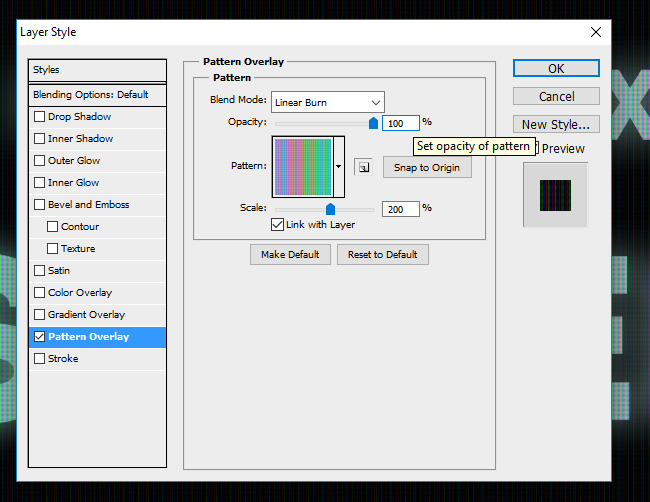Enable the Stroke checkbox
Viewport: 650px width, 502px height.
click(x=39, y=359)
